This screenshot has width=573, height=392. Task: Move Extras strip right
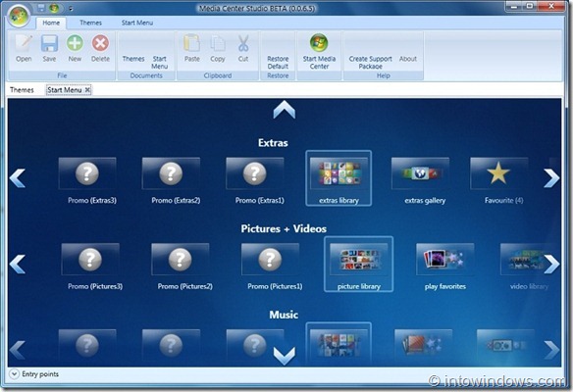point(551,177)
